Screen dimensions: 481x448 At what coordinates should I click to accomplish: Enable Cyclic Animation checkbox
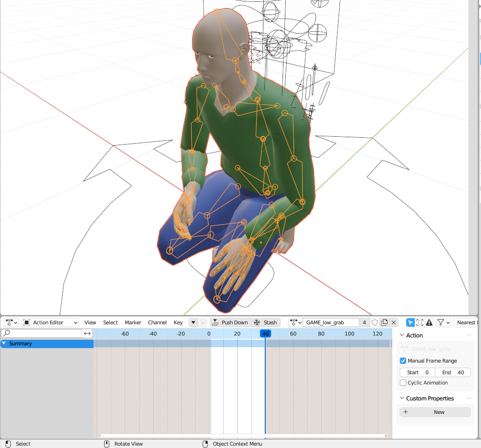pyautogui.click(x=403, y=383)
